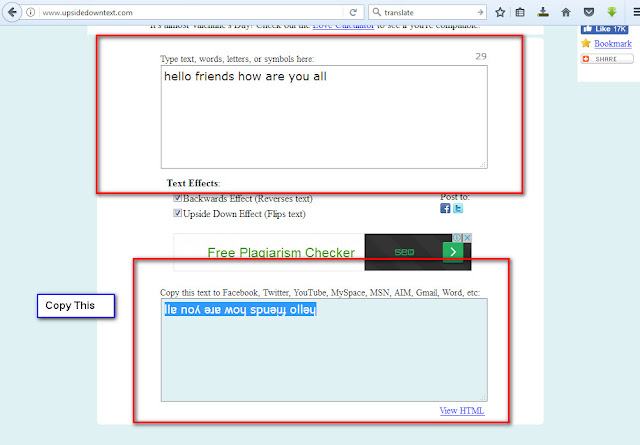Click the Free Plagiarism Checker ad text
This screenshot has width=640, height=445.
click(281, 253)
